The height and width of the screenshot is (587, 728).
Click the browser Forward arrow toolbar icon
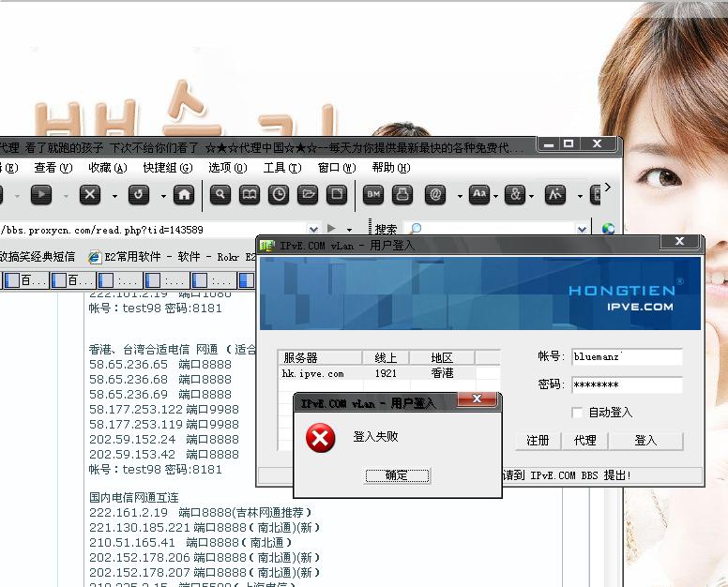pyautogui.click(x=41, y=194)
